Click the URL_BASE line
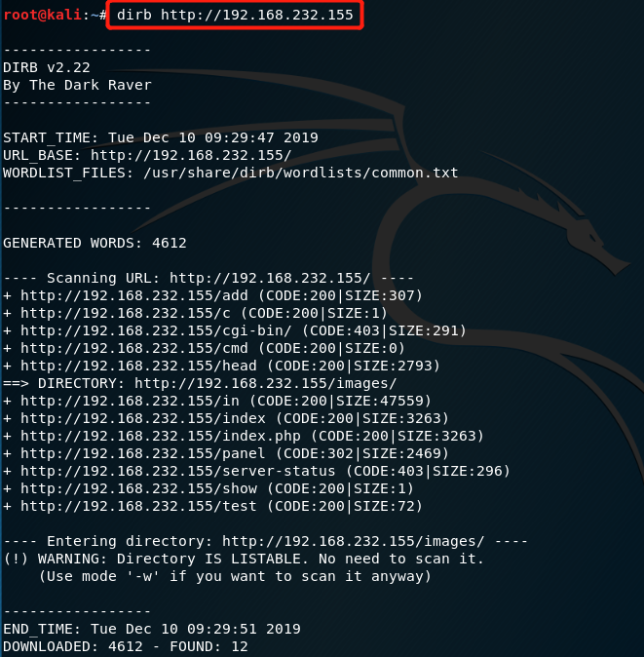 click(x=147, y=155)
